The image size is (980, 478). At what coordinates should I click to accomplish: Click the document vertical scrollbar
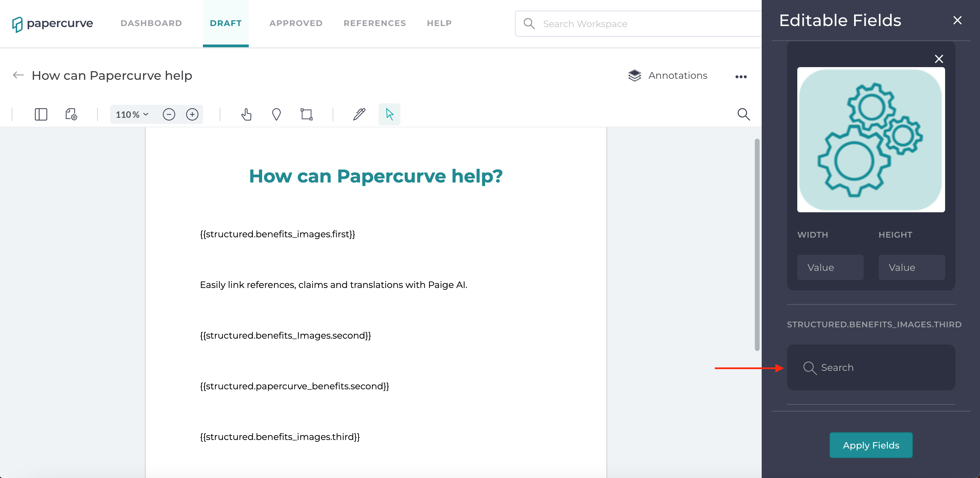point(757,245)
